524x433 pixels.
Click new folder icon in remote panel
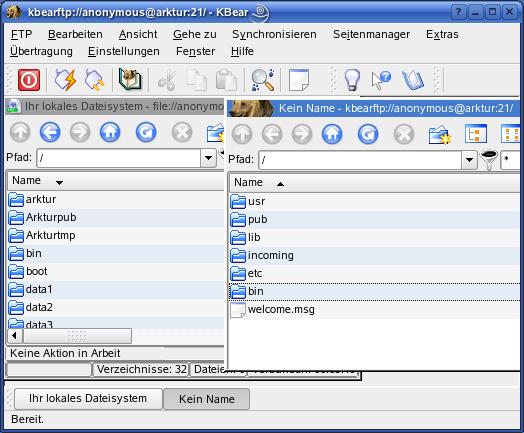(x=440, y=134)
